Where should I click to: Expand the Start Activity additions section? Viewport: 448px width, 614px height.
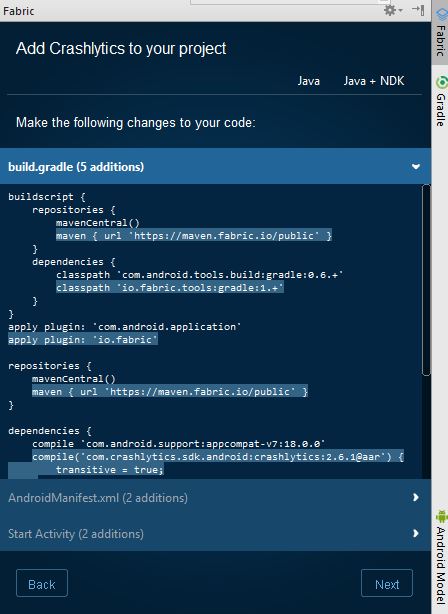click(x=415, y=533)
